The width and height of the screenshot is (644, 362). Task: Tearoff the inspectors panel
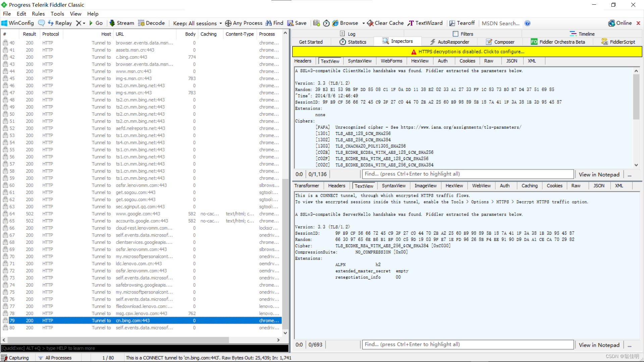[x=462, y=23]
